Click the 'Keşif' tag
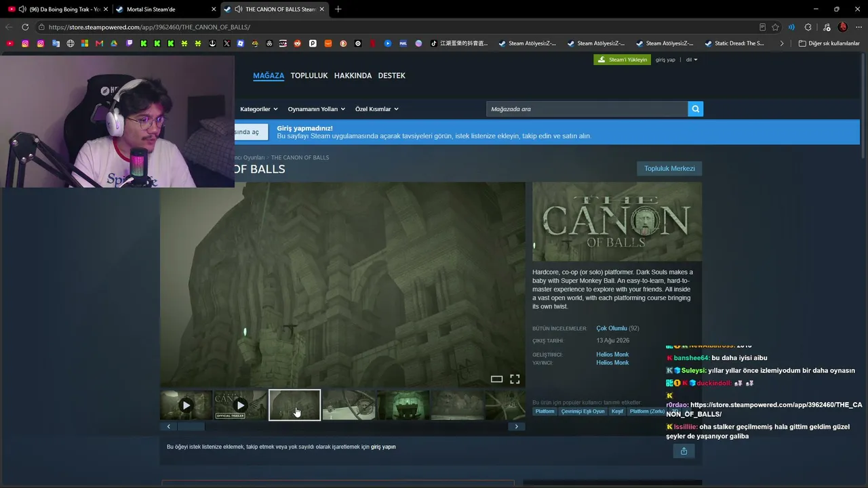Screen dimensions: 868x488 pos(617,411)
